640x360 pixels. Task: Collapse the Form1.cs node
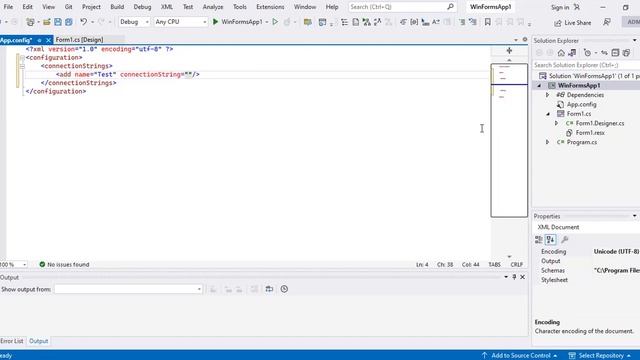click(548, 114)
